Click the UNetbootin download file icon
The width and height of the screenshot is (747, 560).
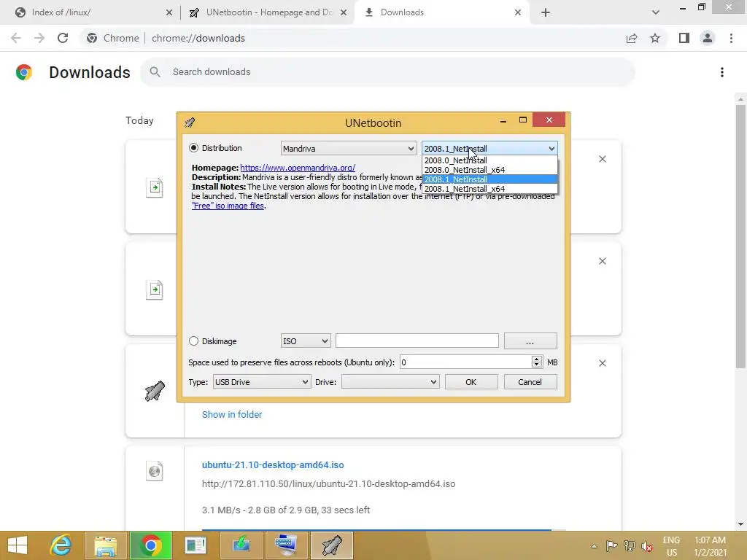click(x=155, y=391)
